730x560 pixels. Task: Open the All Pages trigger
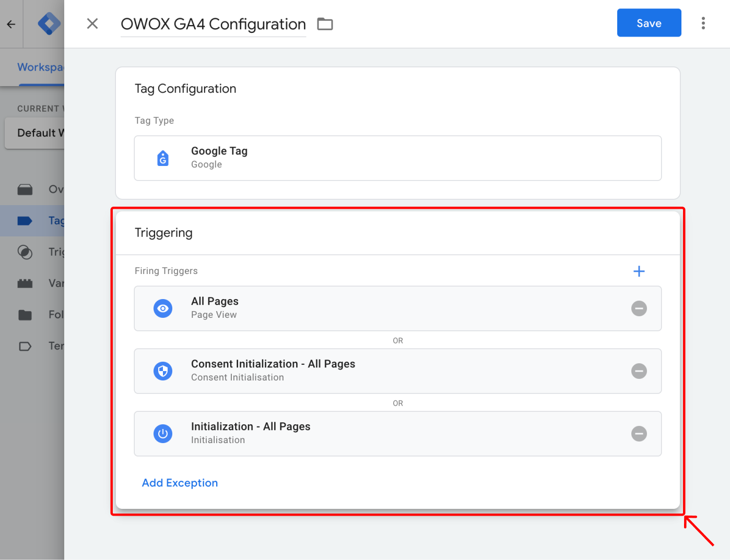(398, 308)
